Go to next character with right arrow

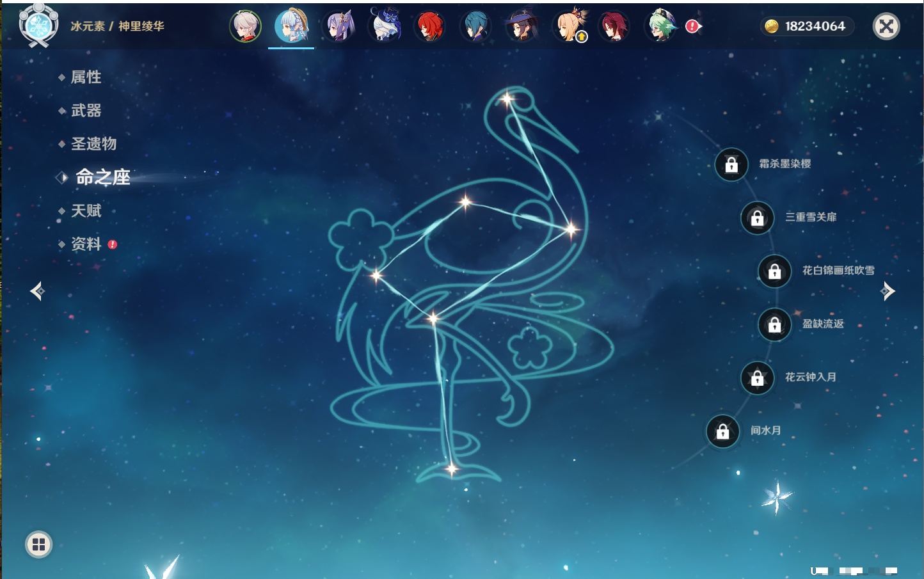tap(888, 291)
